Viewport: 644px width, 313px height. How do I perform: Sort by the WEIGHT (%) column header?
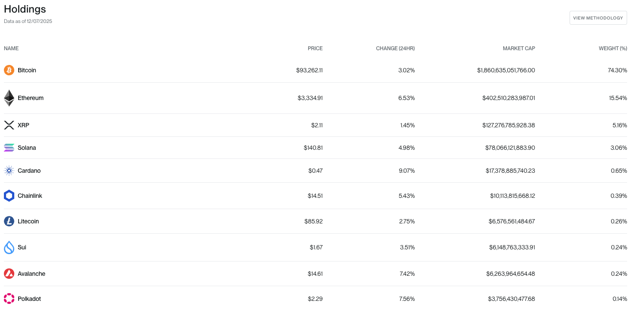pos(613,48)
